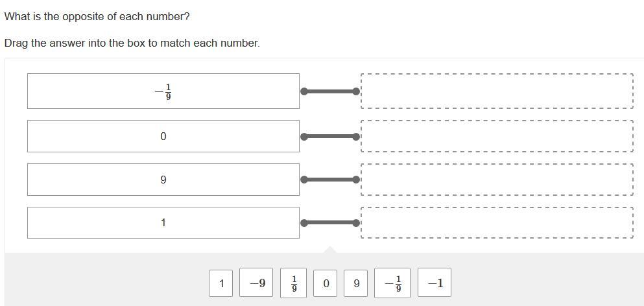Select the 1 number box in left column

coord(163,222)
